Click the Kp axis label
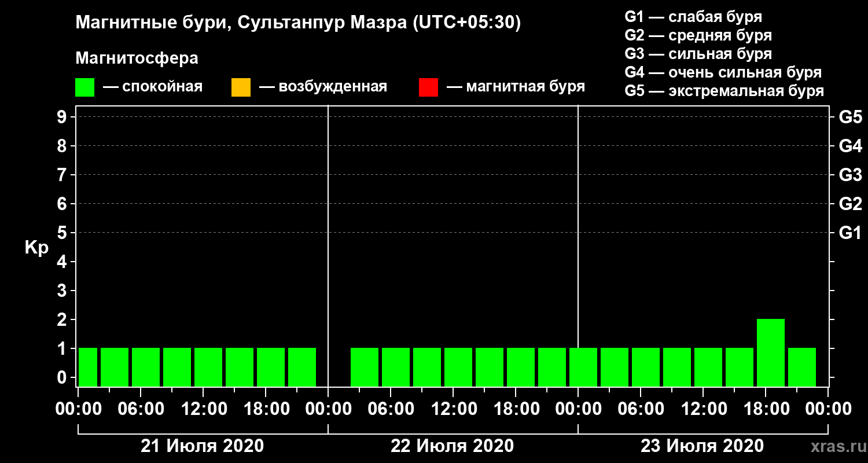868x463 pixels. click(x=36, y=248)
